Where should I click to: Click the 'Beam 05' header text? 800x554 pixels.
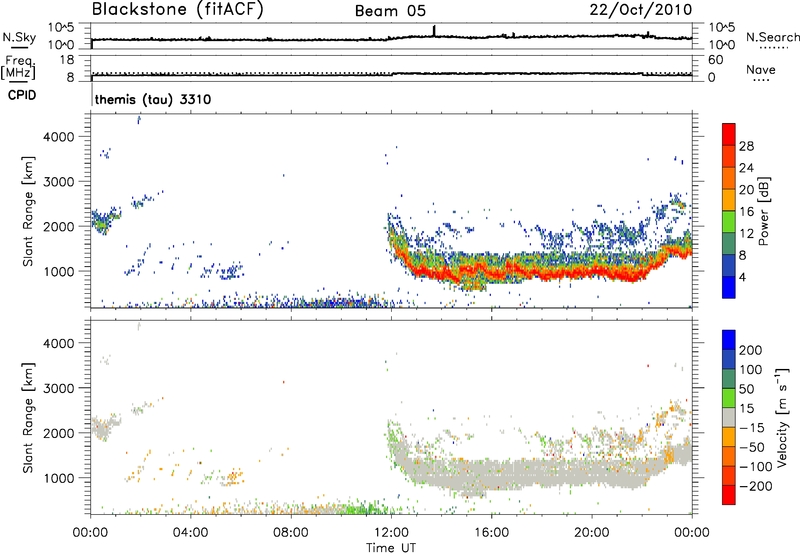[x=390, y=11]
